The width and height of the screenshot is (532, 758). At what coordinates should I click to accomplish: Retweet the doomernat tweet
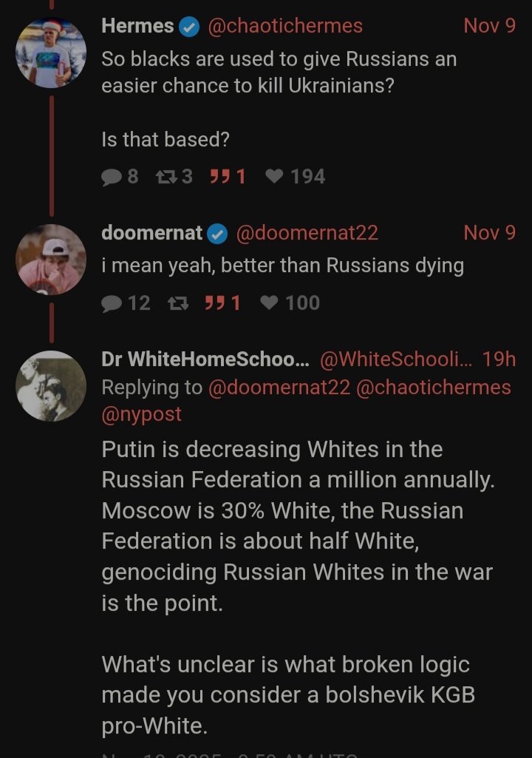[178, 304]
